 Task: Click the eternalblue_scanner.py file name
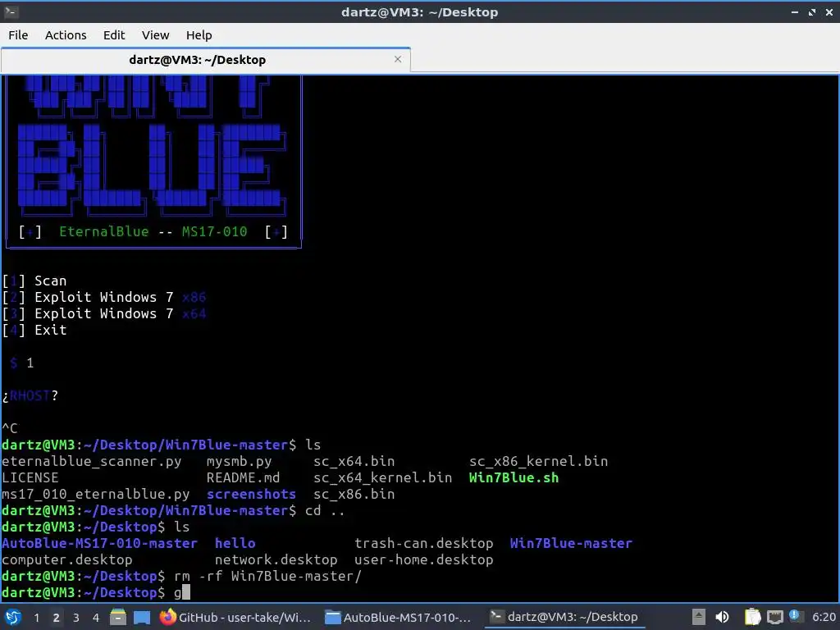[x=92, y=461]
